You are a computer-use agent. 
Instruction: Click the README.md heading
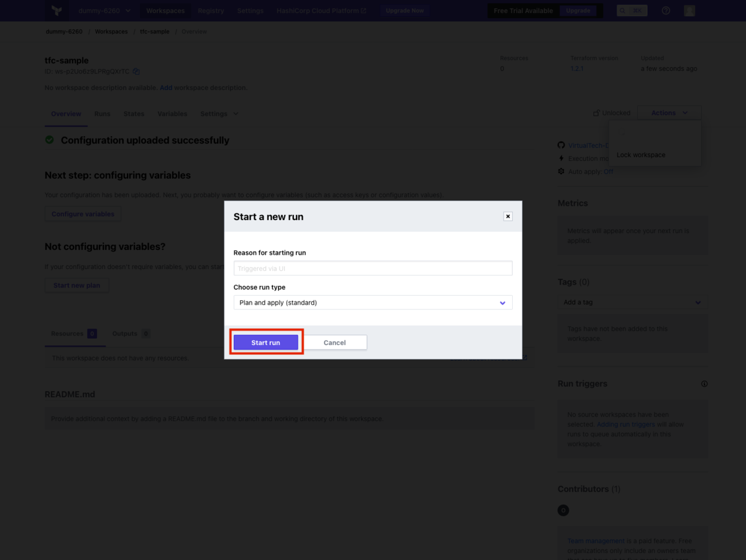pyautogui.click(x=70, y=395)
